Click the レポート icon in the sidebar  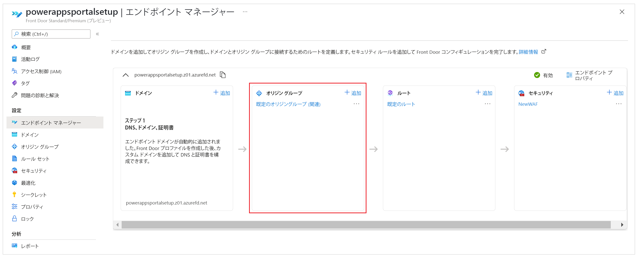(14, 246)
